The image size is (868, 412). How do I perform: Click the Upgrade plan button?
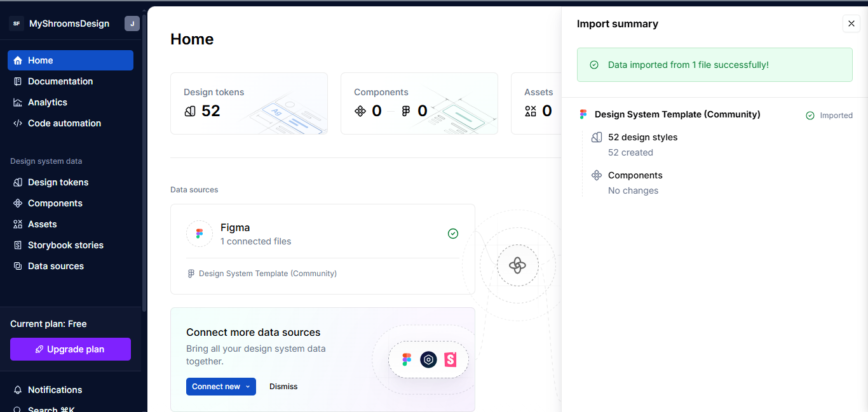(70, 349)
